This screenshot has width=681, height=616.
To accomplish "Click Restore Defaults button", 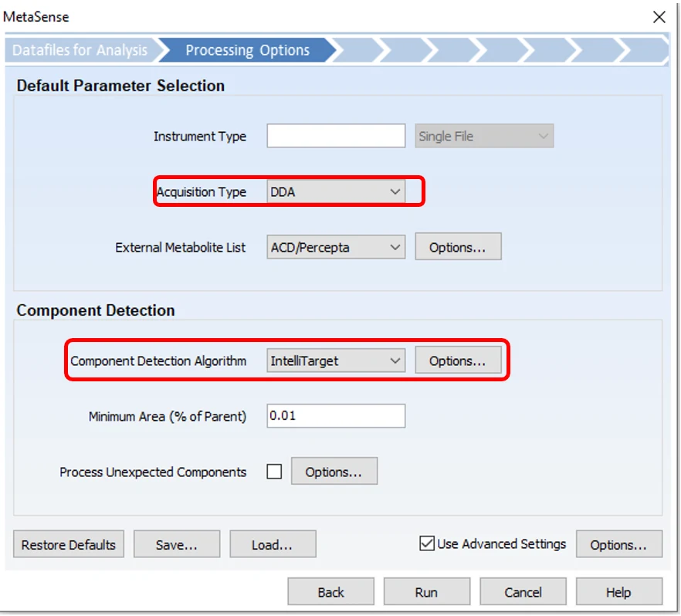I will point(69,544).
